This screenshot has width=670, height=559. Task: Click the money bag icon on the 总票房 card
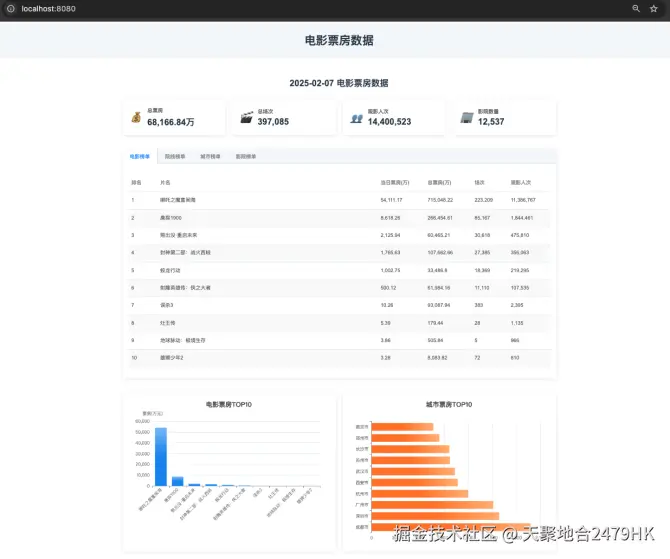click(x=136, y=117)
